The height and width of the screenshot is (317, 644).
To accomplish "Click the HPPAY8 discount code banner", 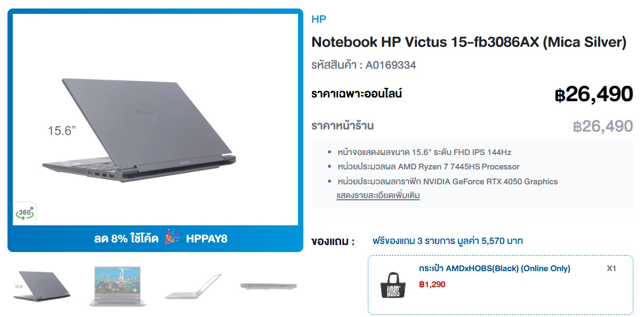I will (x=155, y=238).
